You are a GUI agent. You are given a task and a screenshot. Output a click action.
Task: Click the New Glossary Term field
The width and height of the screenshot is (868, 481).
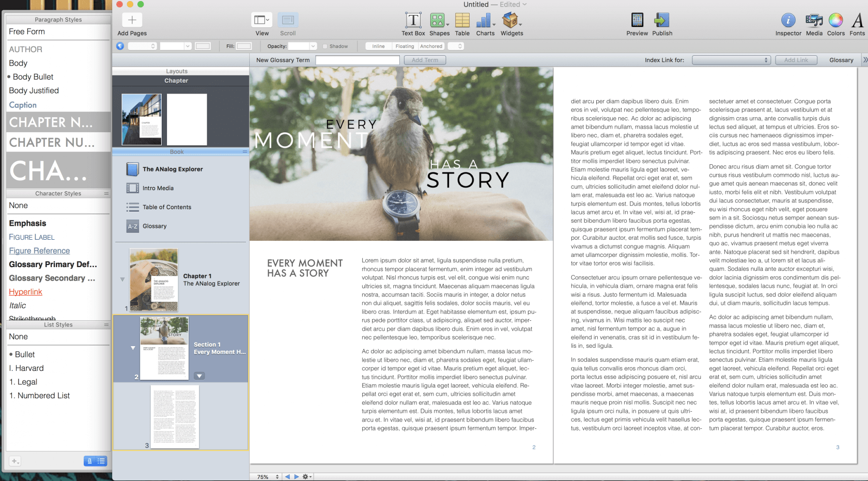tap(358, 60)
